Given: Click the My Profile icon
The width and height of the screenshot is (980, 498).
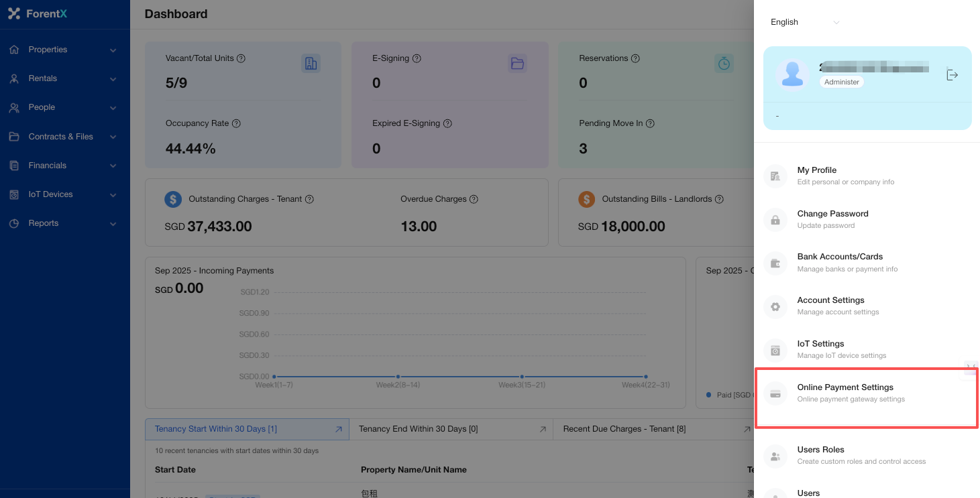Looking at the screenshot, I should 775,176.
